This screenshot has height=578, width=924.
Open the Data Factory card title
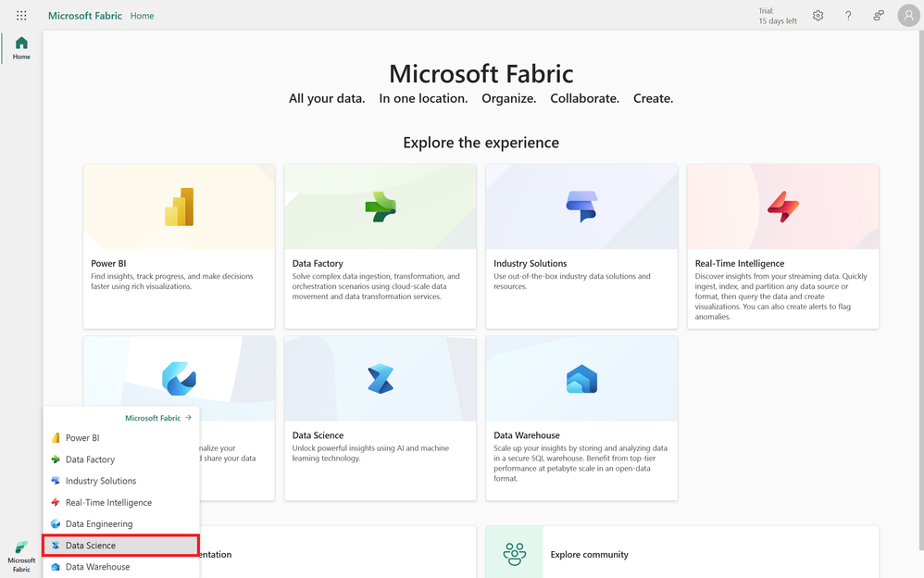[x=318, y=264]
